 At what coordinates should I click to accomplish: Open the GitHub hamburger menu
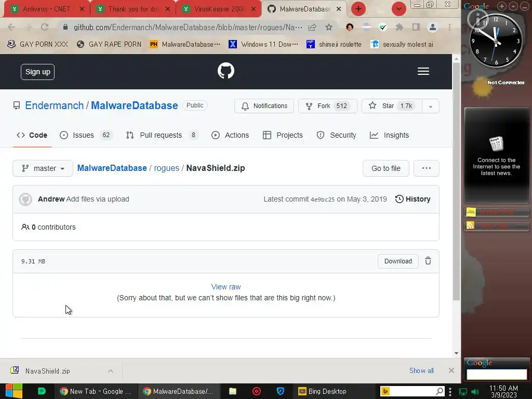(423, 71)
